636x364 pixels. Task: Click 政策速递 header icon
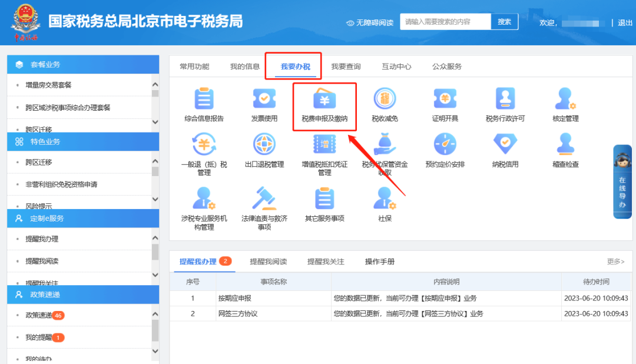click(x=19, y=294)
